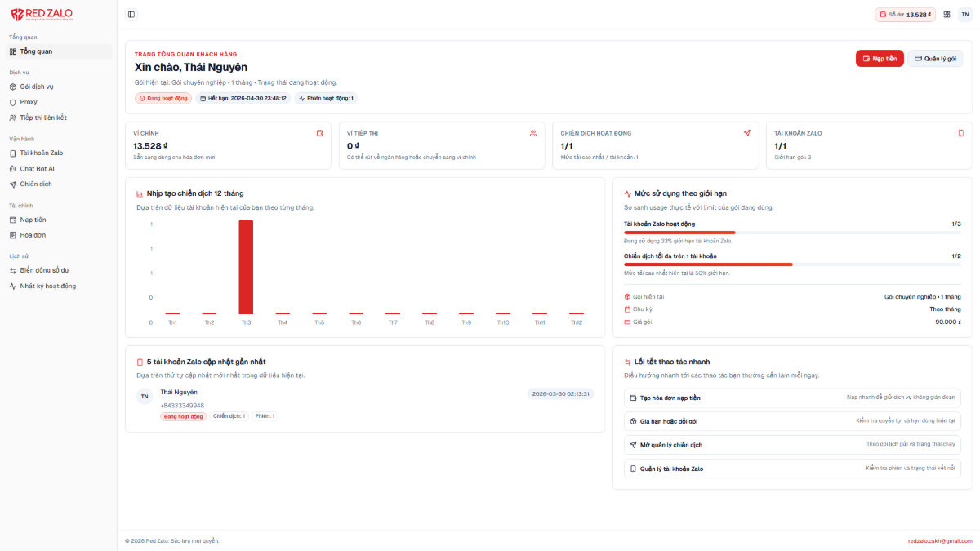Click the Chiến dịch: 1 tag
Image resolution: width=980 pixels, height=551 pixels.
[x=229, y=416]
